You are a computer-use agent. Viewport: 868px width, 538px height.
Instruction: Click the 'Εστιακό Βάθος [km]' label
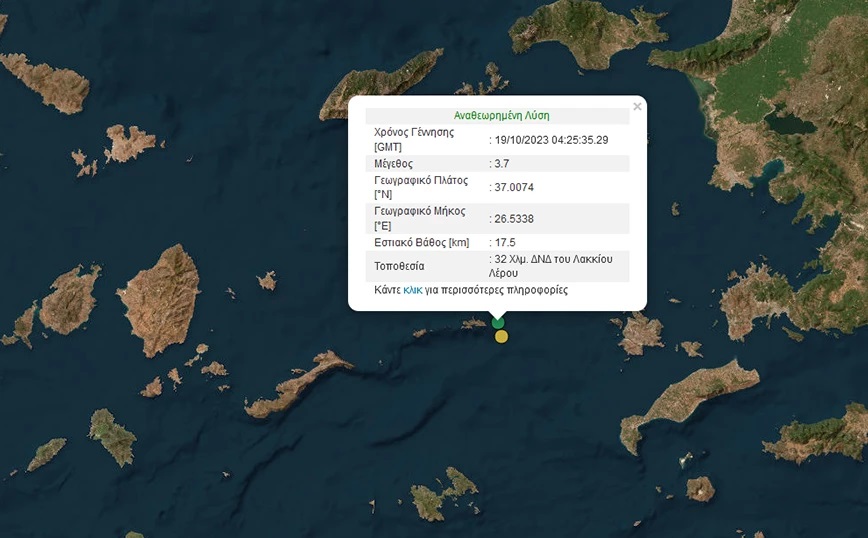pyautogui.click(x=421, y=242)
